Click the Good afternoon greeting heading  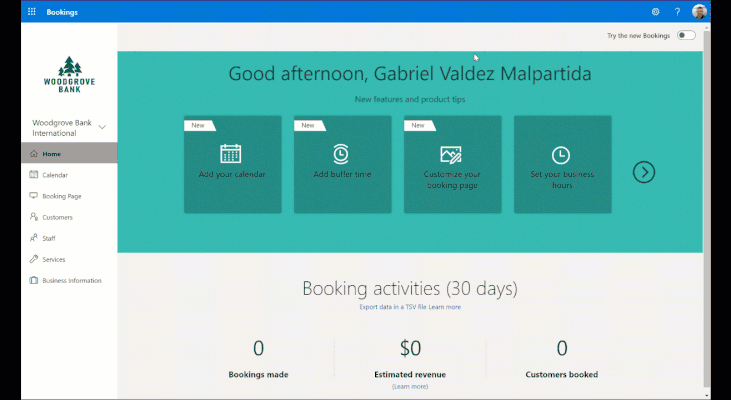[410, 74]
